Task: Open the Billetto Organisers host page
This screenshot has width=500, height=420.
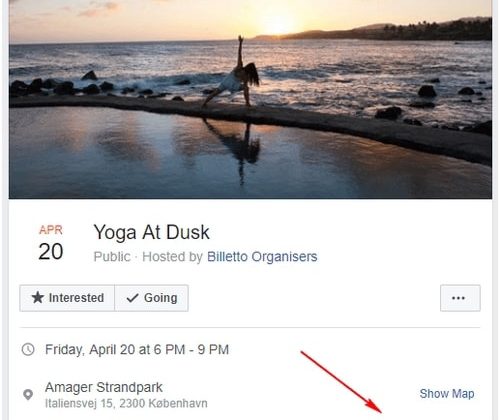Action: (x=262, y=257)
